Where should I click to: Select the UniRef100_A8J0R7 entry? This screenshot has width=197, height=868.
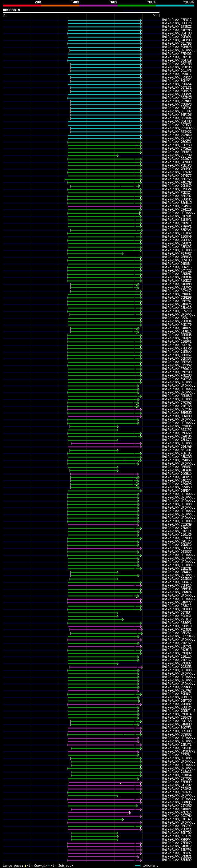click(x=176, y=254)
